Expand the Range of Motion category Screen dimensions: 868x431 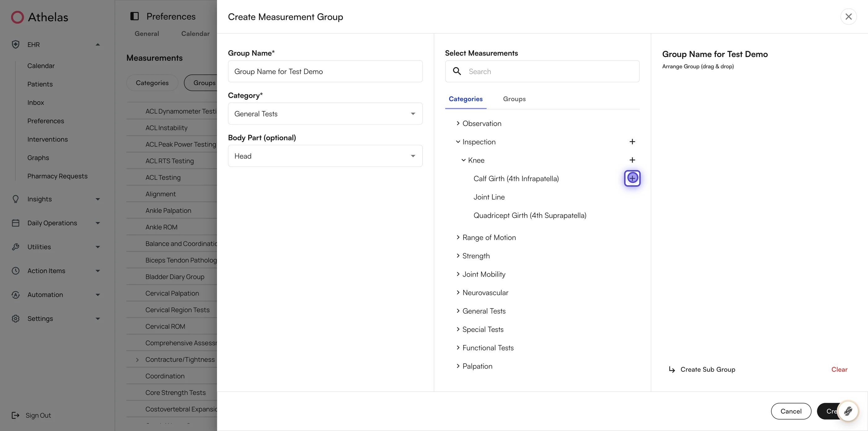click(x=458, y=237)
